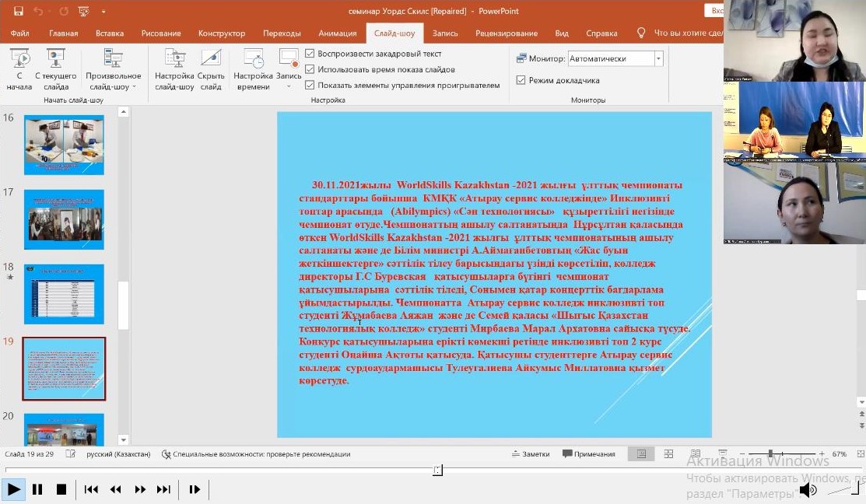Skip to the previous track in the player
The width and height of the screenshot is (866, 504).
(x=91, y=489)
